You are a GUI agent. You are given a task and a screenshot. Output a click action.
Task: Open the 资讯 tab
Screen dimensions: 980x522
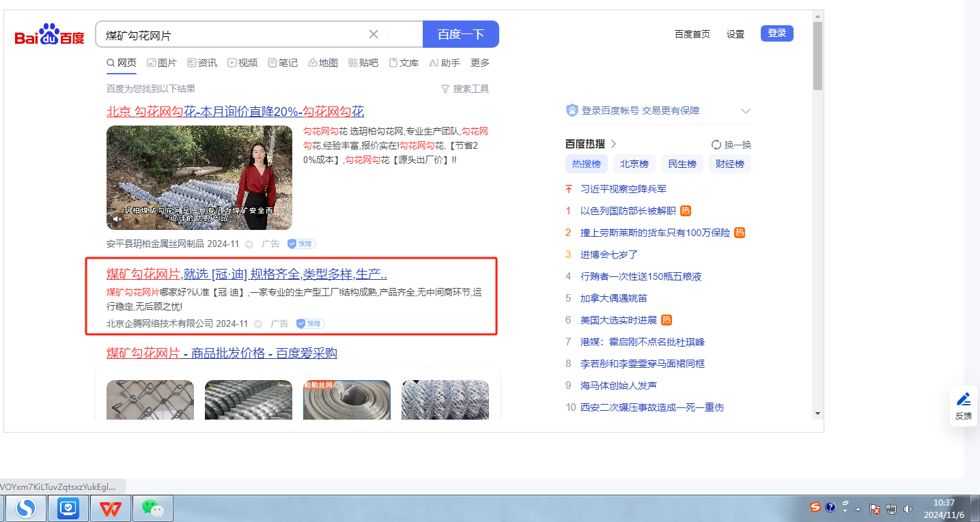(x=202, y=63)
